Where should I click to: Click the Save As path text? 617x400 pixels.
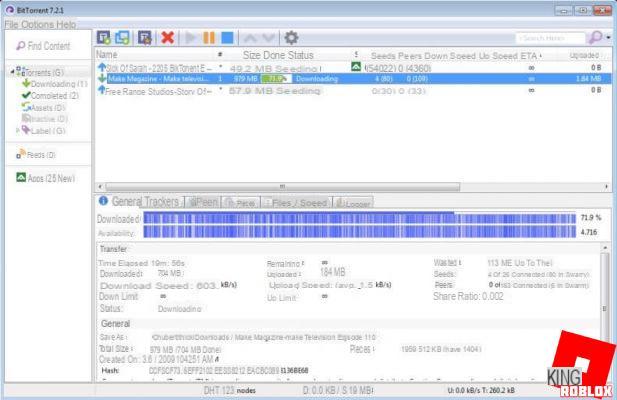click(264, 337)
